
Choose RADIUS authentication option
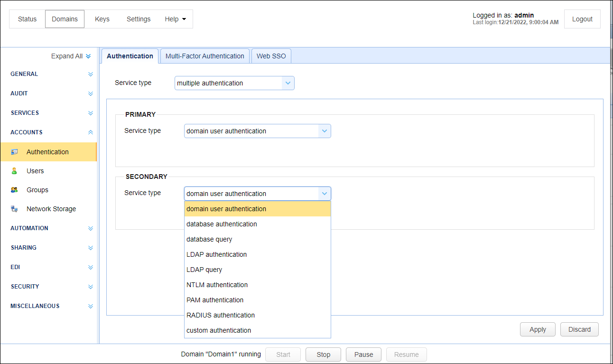click(x=258, y=315)
